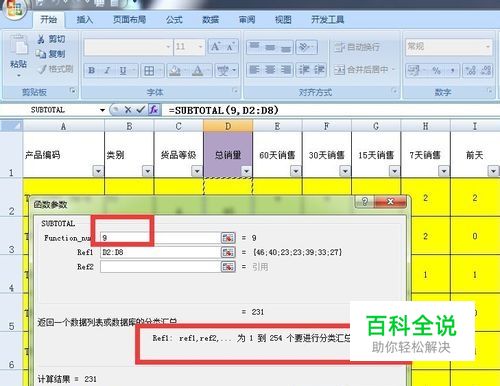Collapse dialog via Ref2 range selector
Viewport: 500px width, 386px height.
pyautogui.click(x=228, y=267)
